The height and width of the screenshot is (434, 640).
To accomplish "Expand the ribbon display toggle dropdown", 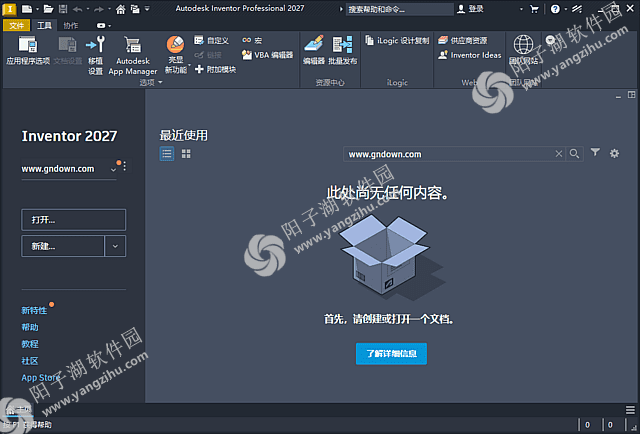I will pos(109,26).
